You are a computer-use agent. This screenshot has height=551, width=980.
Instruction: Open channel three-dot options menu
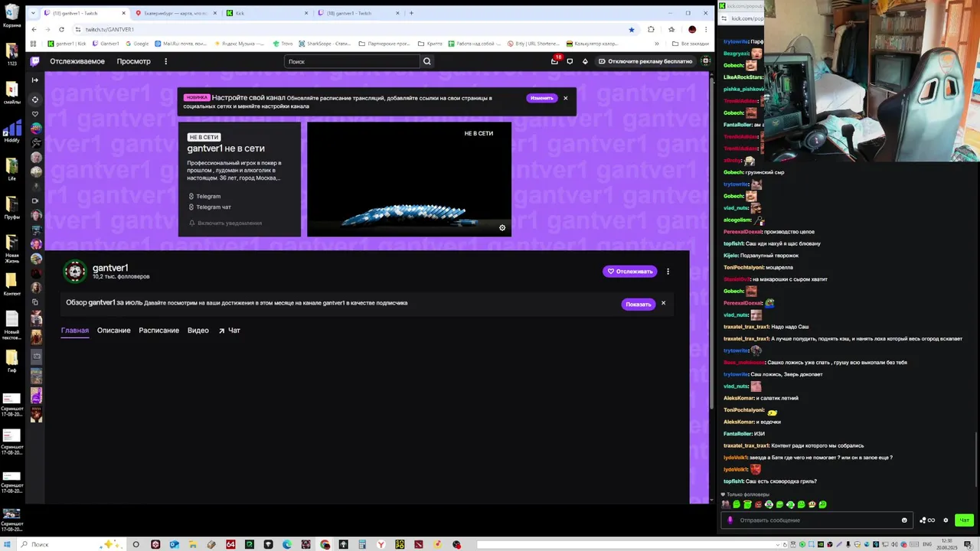coord(668,271)
